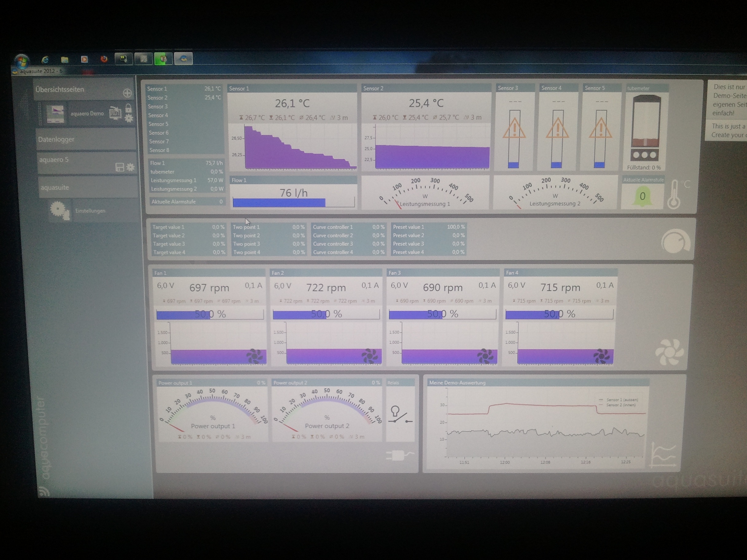
Task: Open aquaero Demo page gear settings
Action: (x=129, y=118)
